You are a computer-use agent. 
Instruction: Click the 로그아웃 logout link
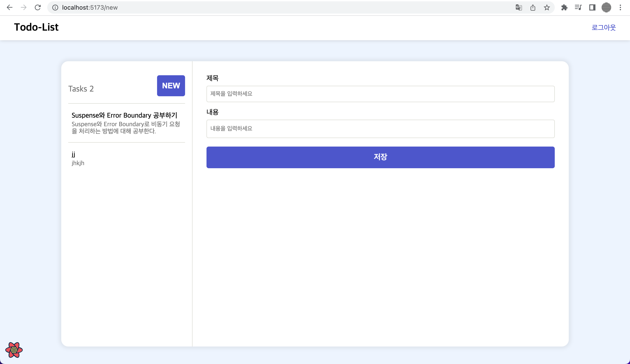604,28
